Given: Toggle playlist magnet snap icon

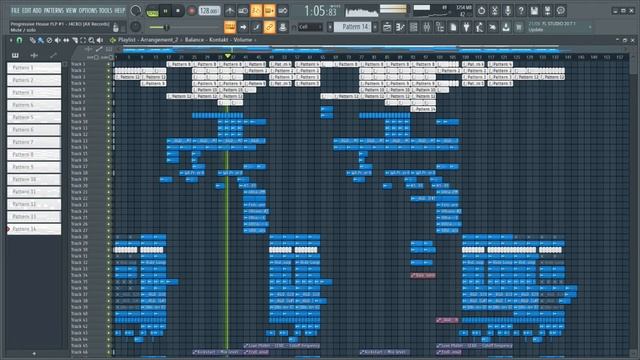Looking at the screenshot, I should (19, 40).
